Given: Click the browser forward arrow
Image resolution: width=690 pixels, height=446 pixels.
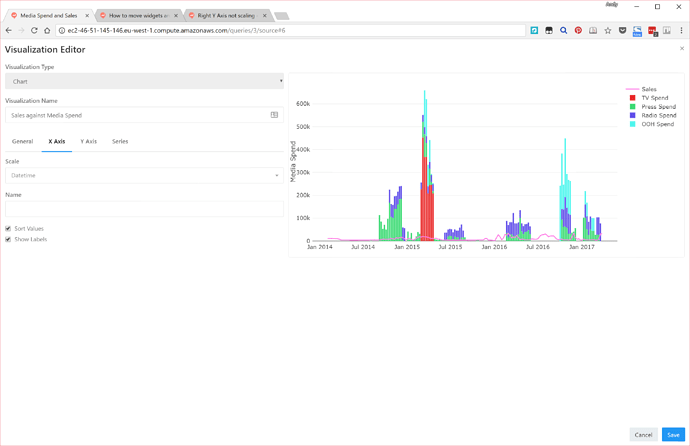Looking at the screenshot, I should [x=21, y=30].
